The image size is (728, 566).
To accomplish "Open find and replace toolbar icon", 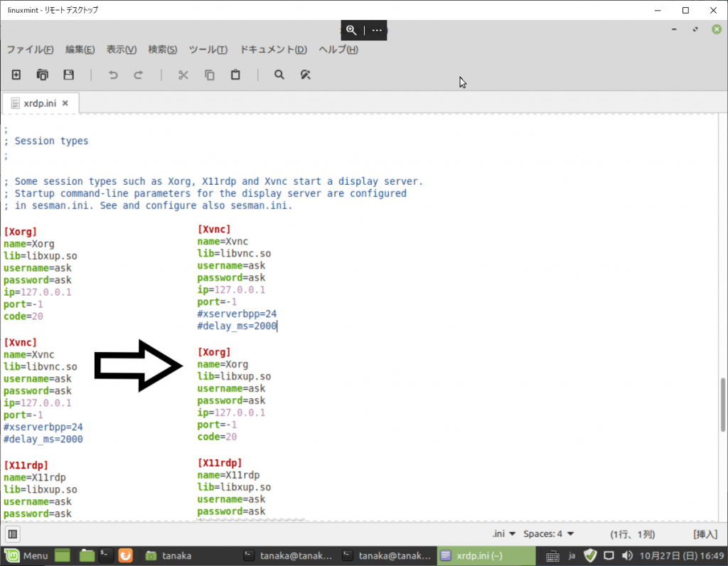I will tap(305, 75).
